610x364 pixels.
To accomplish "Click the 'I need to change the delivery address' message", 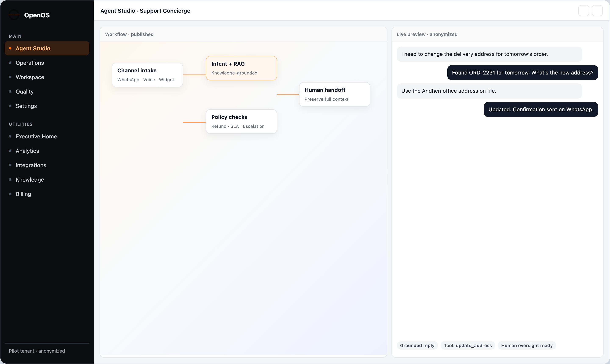I will tap(489, 54).
